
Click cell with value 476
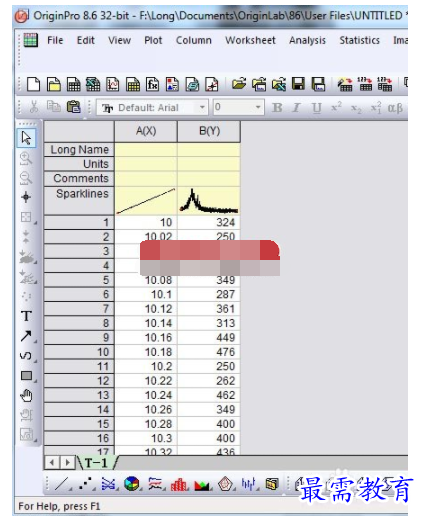click(209, 352)
